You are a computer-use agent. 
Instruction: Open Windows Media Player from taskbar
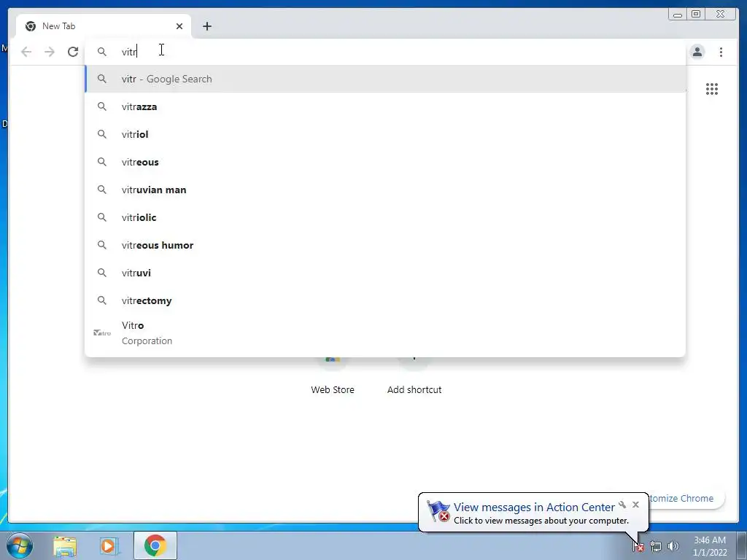point(109,545)
